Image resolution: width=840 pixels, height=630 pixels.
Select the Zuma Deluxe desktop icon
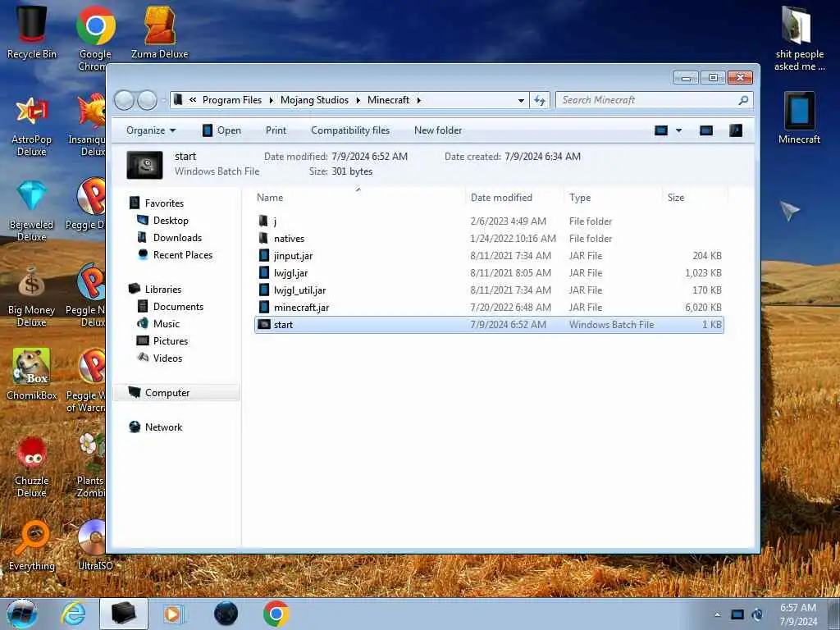[x=160, y=31]
